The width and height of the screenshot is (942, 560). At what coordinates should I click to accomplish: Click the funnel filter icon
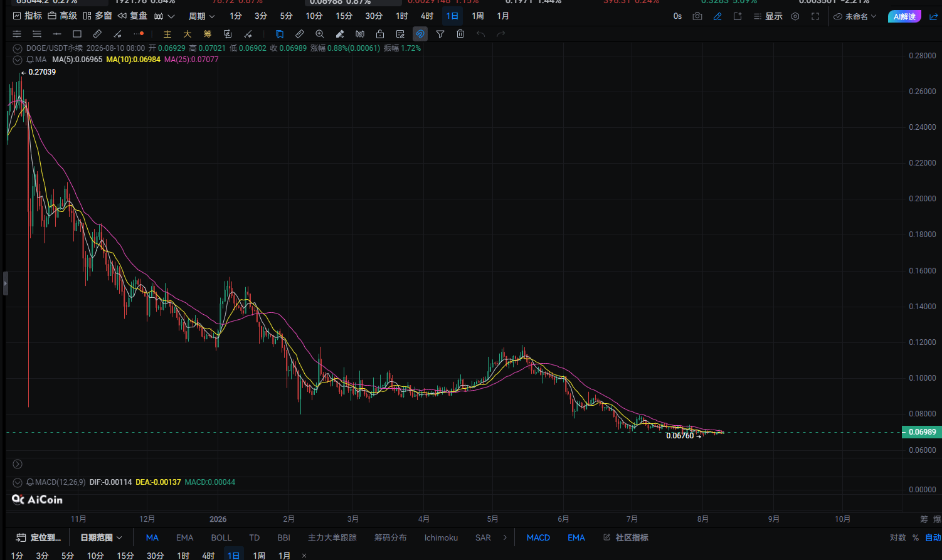440,34
